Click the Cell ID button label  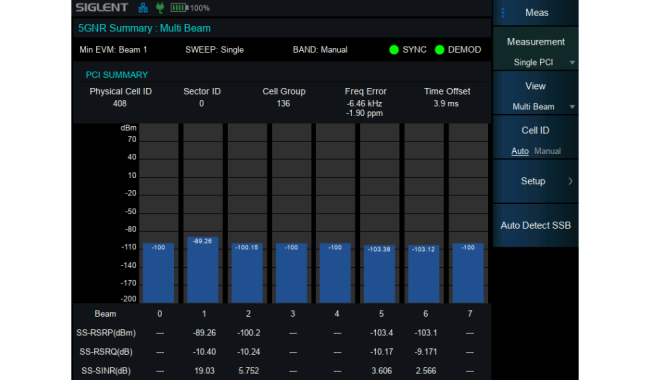tap(535, 131)
